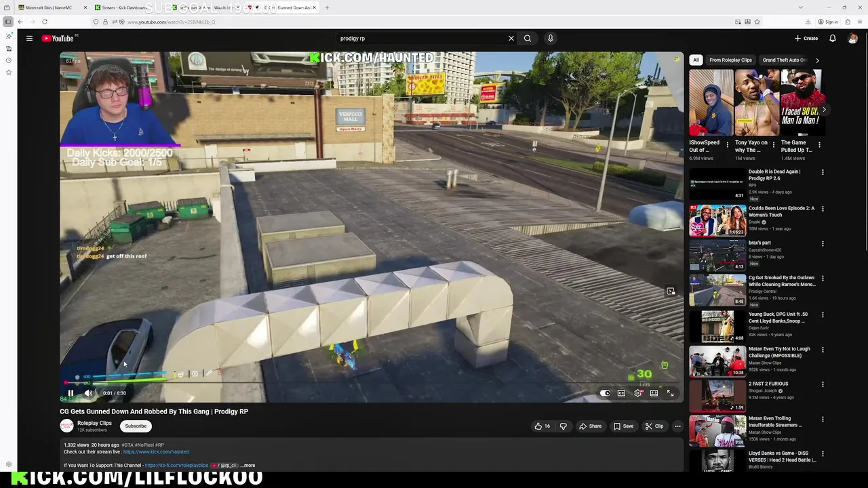Open options for Coulda Been Love video

click(x=823, y=209)
